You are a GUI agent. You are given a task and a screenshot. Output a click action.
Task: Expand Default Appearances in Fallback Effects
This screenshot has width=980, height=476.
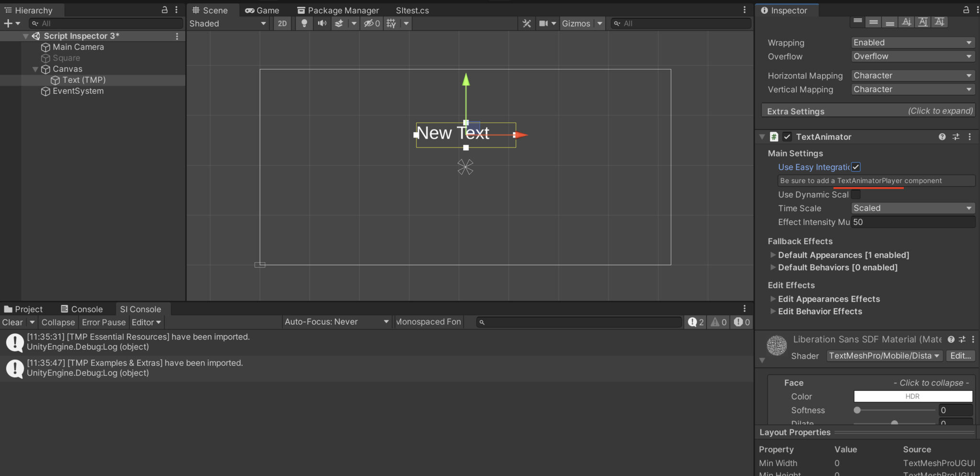pyautogui.click(x=774, y=255)
